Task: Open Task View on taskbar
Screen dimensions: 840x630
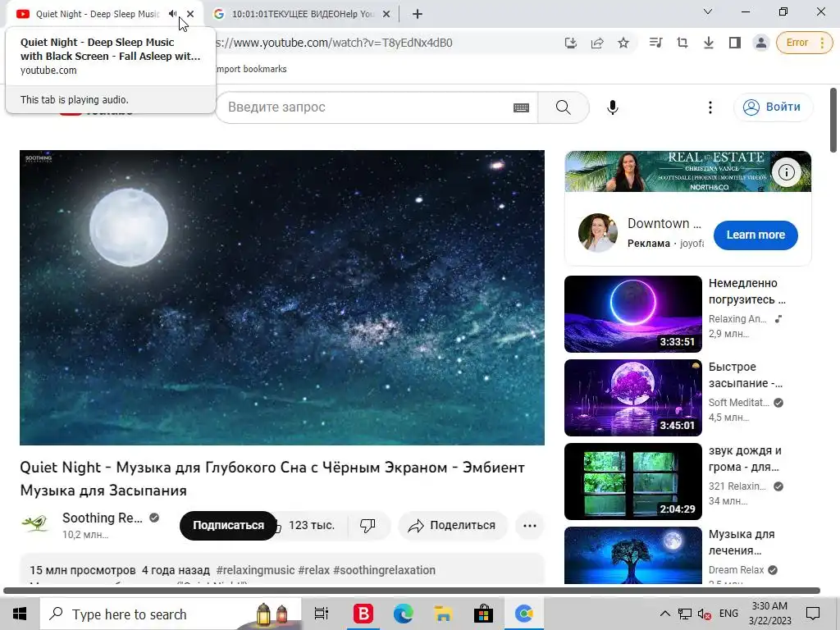Action: pos(322,614)
